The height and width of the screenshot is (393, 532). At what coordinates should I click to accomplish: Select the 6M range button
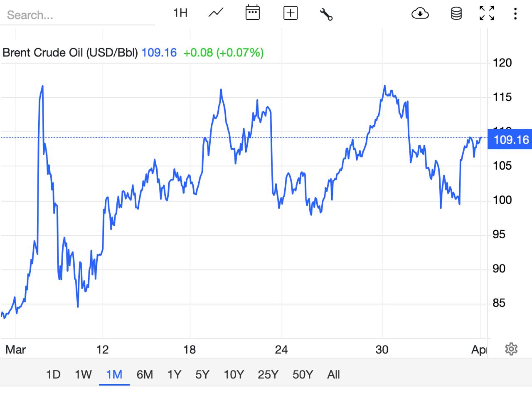(x=145, y=374)
